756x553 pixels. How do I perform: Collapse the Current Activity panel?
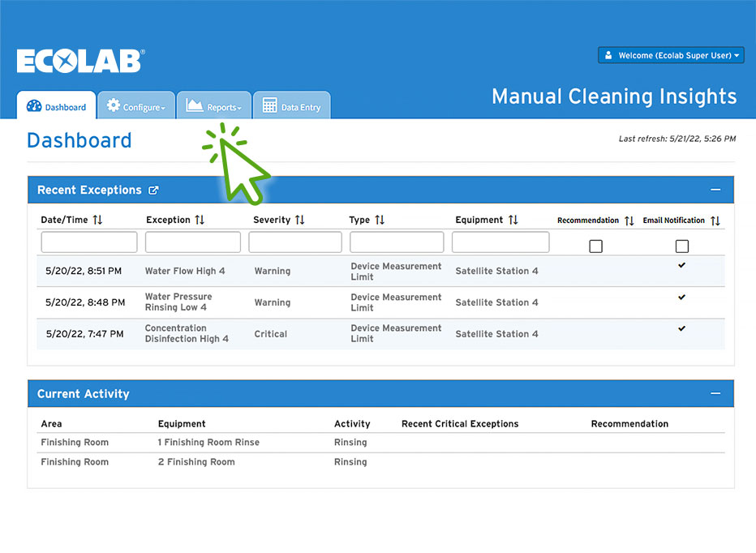pyautogui.click(x=715, y=393)
